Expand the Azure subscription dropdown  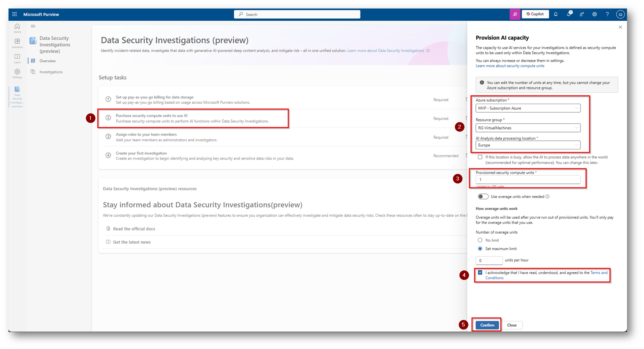tap(528, 108)
